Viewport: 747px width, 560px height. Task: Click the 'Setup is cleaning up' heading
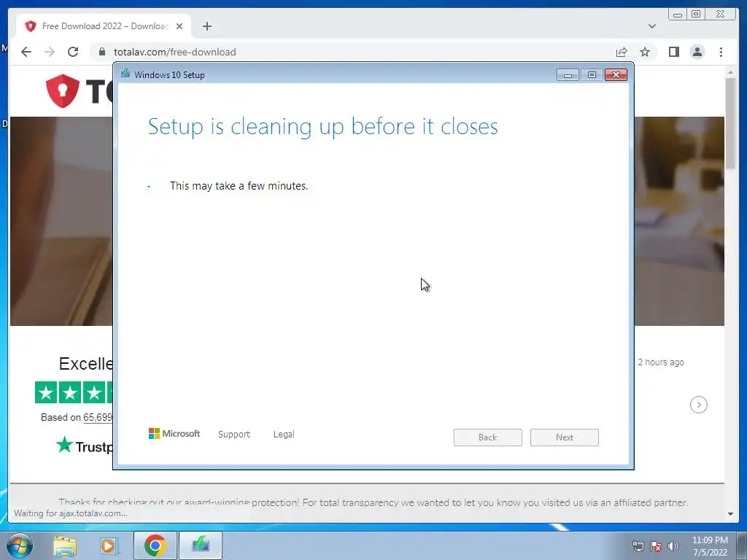coord(322,127)
